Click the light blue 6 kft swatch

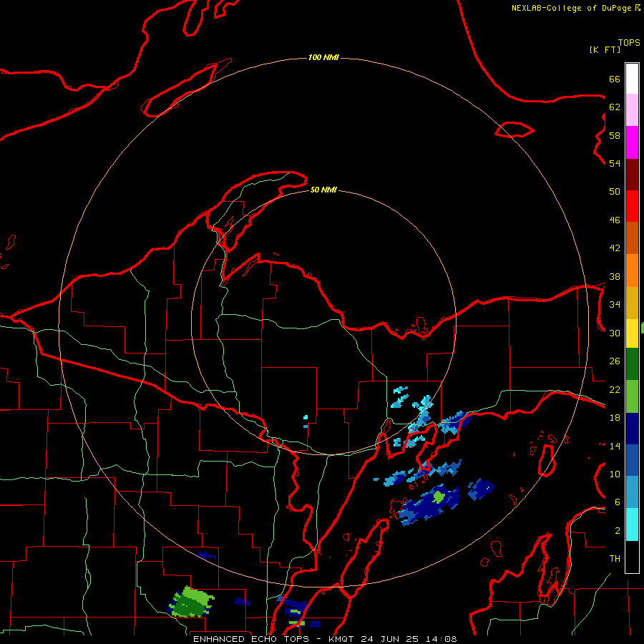coord(632,492)
